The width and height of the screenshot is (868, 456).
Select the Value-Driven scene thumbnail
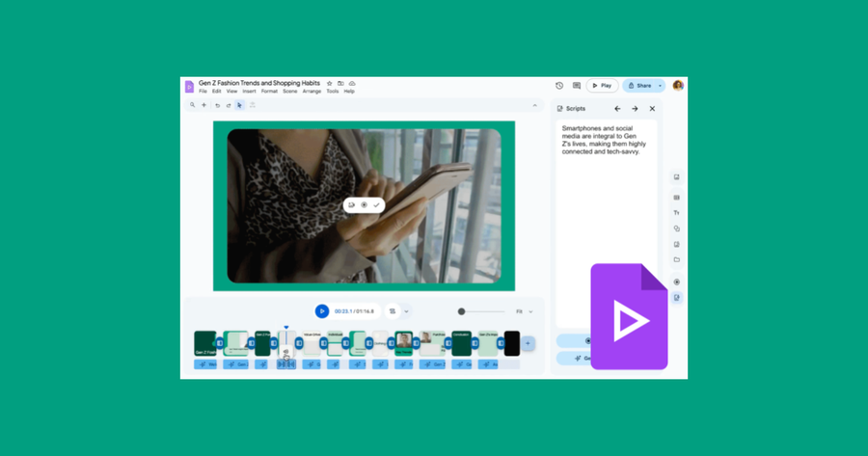pyautogui.click(x=312, y=343)
